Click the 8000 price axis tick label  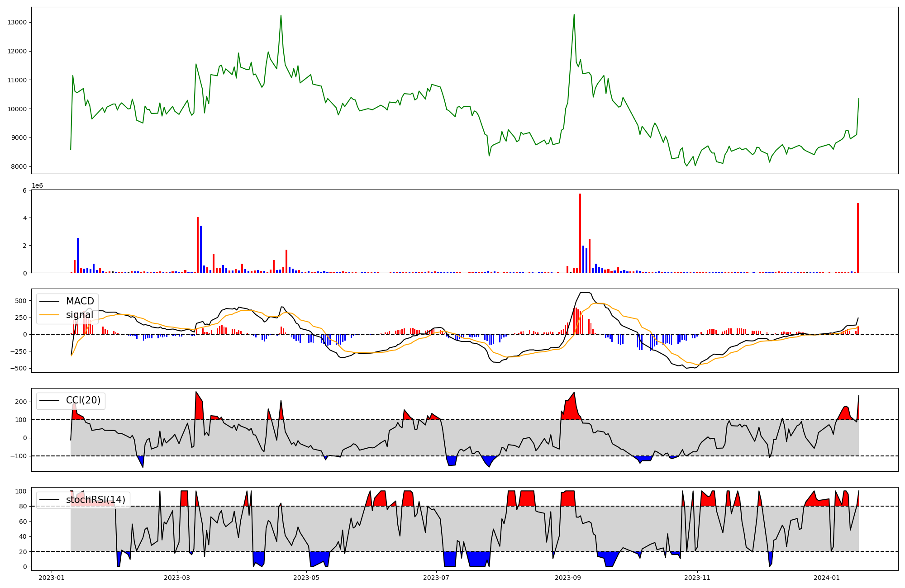19,167
